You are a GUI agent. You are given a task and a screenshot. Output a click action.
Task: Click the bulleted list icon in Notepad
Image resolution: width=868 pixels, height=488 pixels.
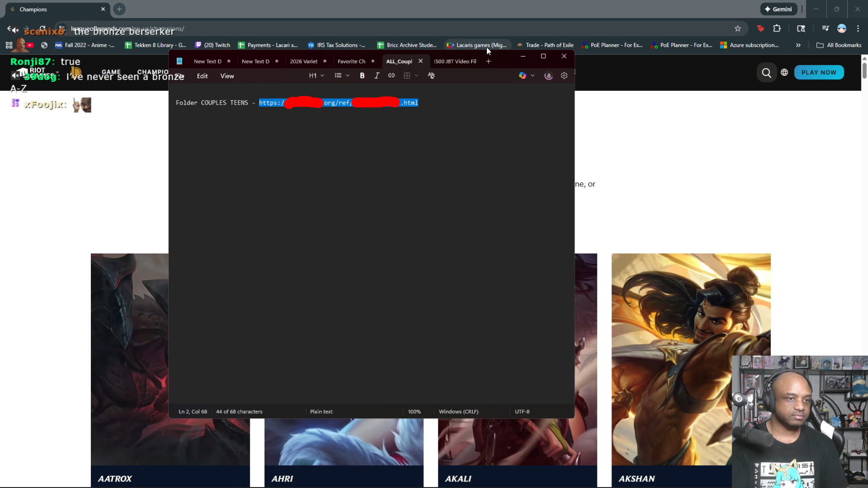[x=338, y=75]
